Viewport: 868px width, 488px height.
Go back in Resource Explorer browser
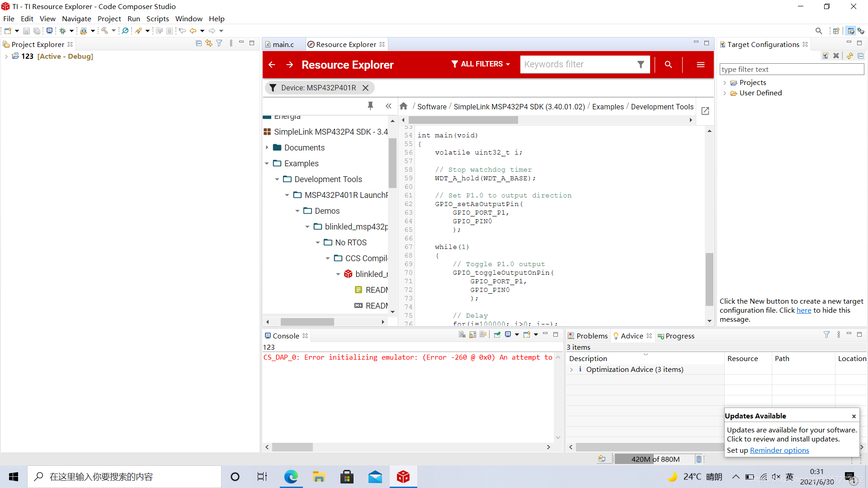272,65
